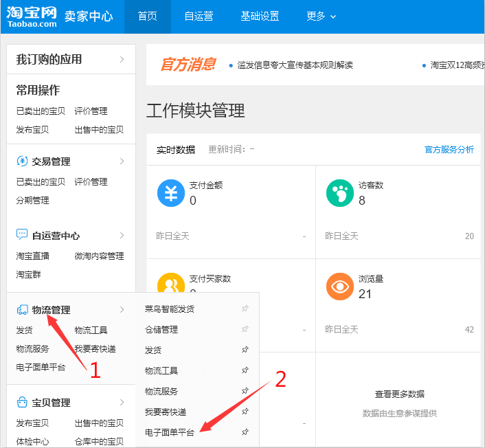Expand 宝贝管理 with its chevron
485x448 pixels.
[x=122, y=403]
